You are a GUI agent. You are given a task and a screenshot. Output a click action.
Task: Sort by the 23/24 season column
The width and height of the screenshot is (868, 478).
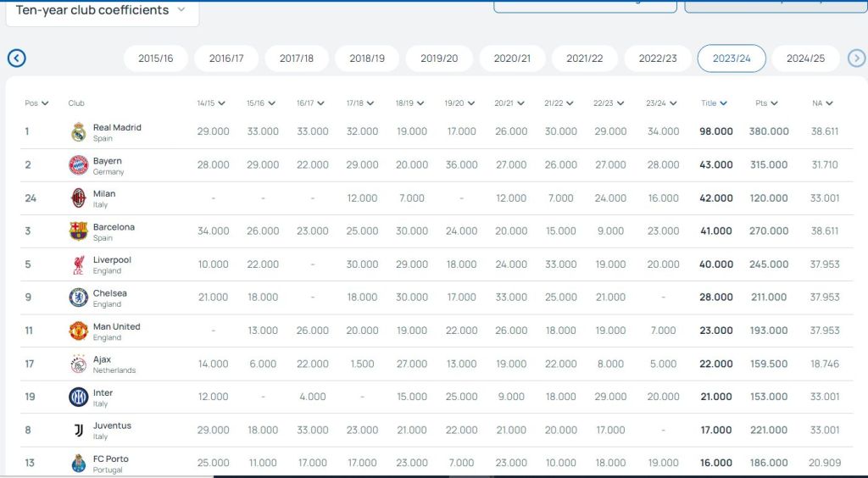click(x=661, y=103)
